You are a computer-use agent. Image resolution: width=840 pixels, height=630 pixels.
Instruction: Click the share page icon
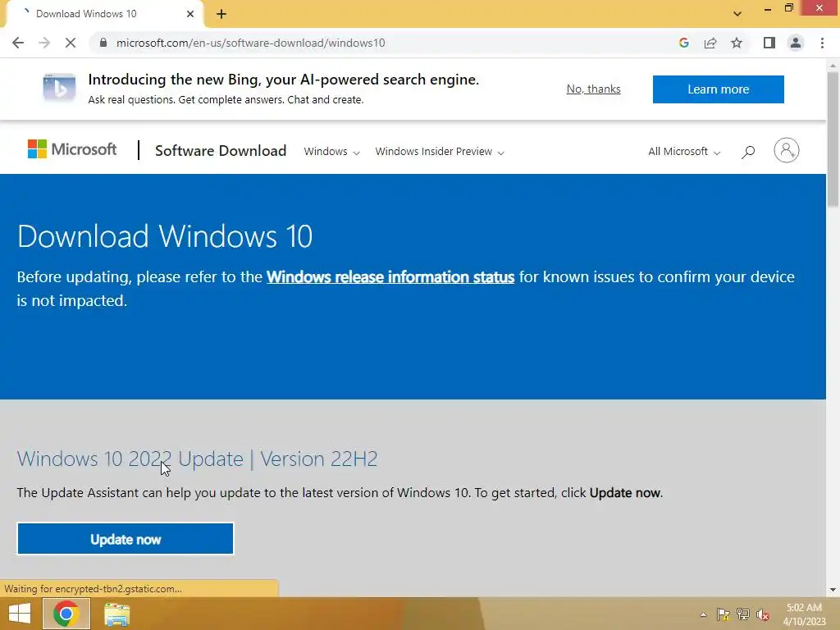click(710, 43)
